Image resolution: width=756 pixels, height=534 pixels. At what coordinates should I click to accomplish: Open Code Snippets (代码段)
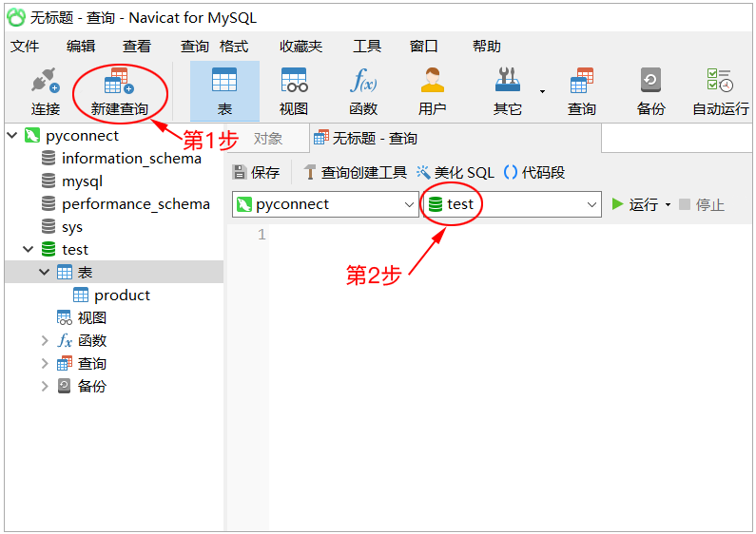[534, 172]
